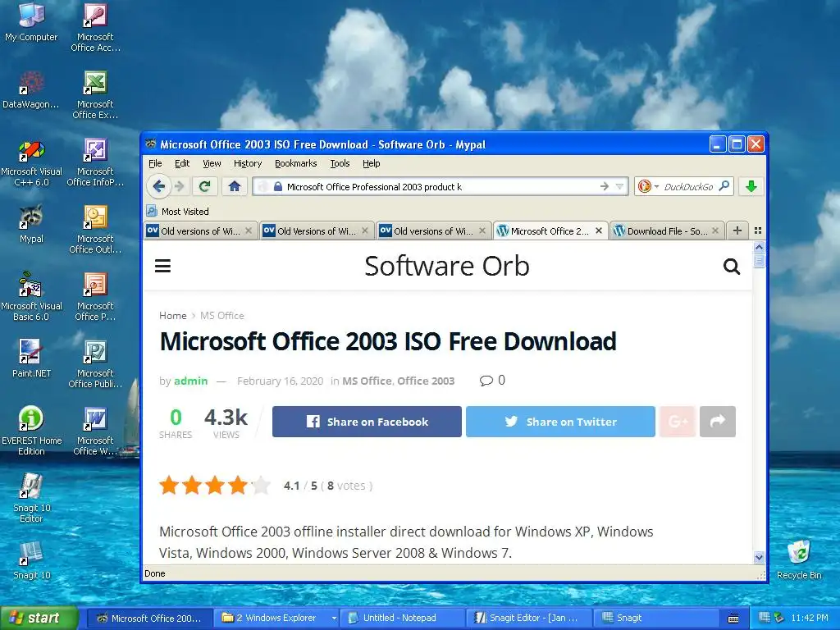Open the Software Orb hamburger menu
Viewport: 840px width, 630px height.
(x=163, y=266)
